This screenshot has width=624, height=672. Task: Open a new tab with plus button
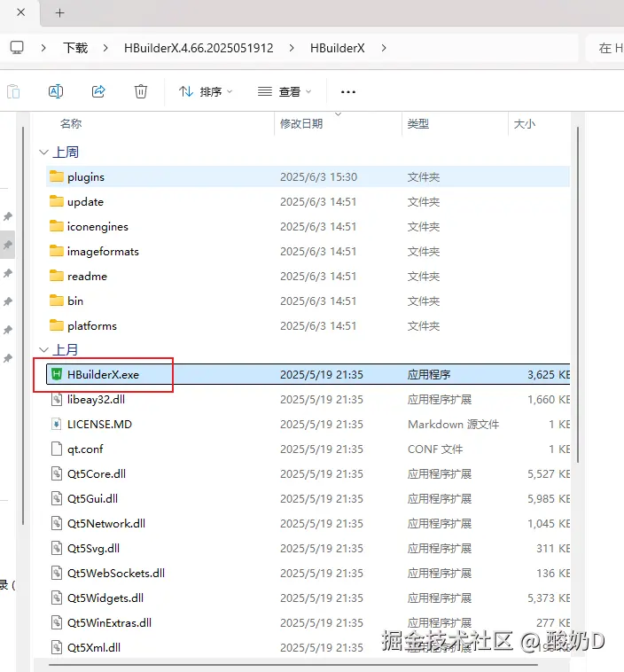tap(60, 13)
